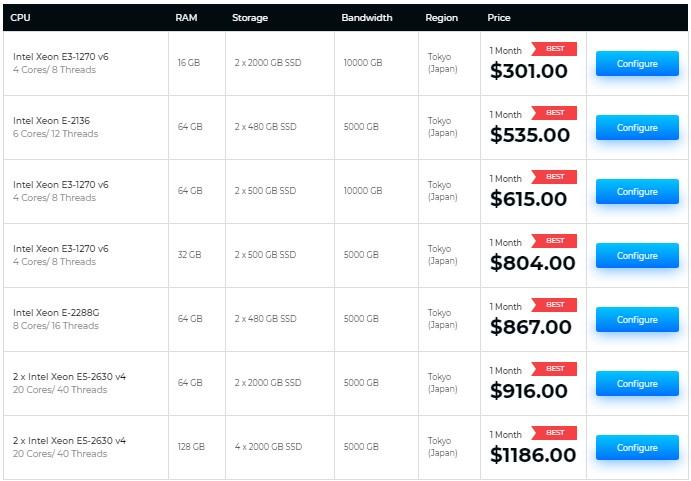This screenshot has width=691, height=481.
Task: Select the $1186.00 price text
Action: tap(533, 455)
